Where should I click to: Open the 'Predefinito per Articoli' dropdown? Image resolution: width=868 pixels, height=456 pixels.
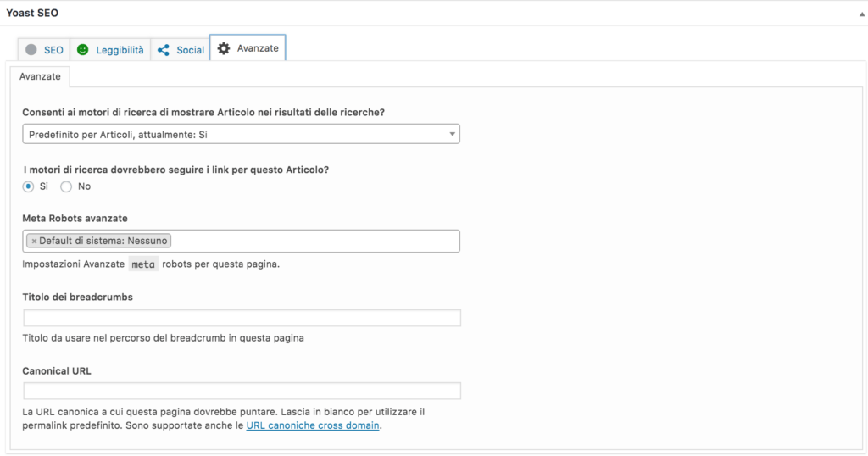tap(241, 134)
